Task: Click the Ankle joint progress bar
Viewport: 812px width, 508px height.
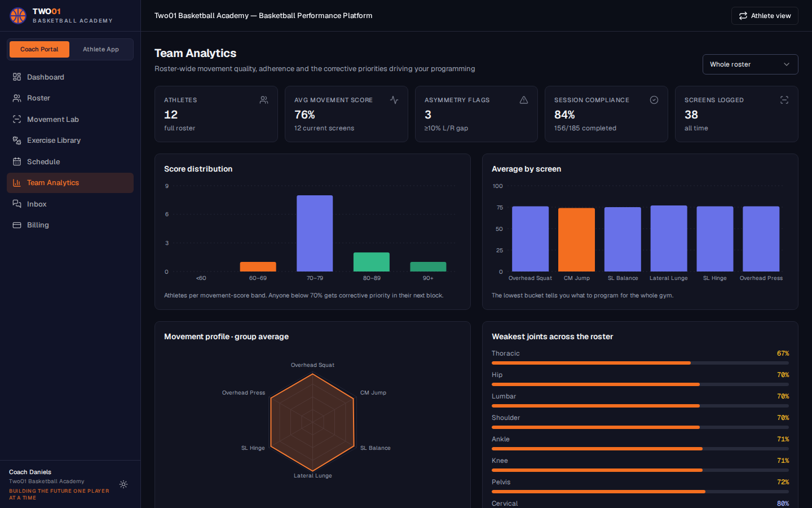Action: [x=640, y=449]
